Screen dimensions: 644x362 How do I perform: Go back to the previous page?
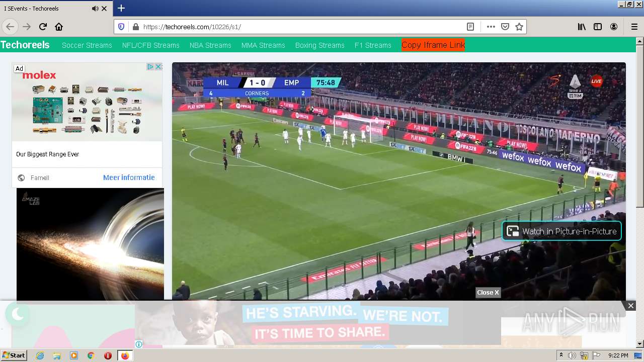(x=10, y=27)
